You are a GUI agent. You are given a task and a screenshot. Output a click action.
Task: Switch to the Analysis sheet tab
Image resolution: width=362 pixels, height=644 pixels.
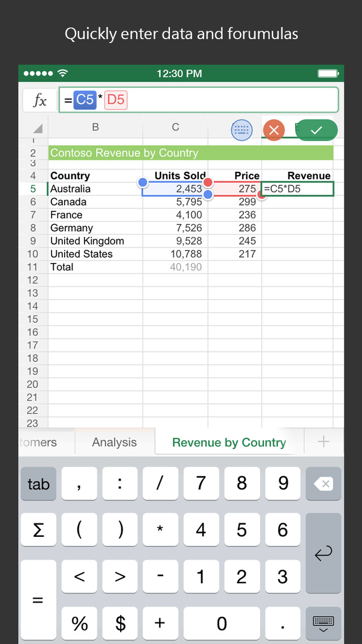(114, 442)
